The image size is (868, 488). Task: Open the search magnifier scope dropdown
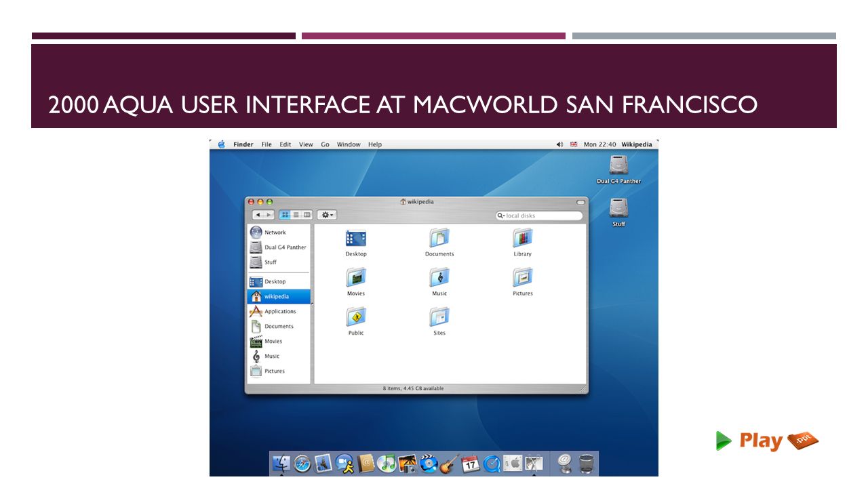(x=500, y=216)
